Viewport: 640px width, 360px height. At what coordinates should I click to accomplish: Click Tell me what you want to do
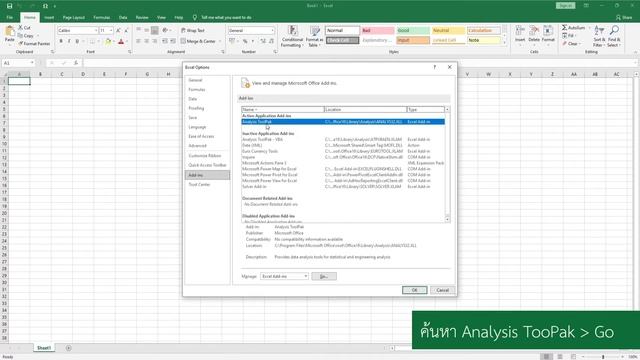point(222,18)
